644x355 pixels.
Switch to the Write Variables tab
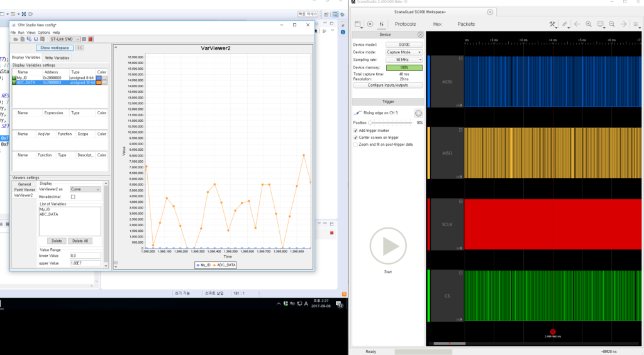pyautogui.click(x=57, y=58)
